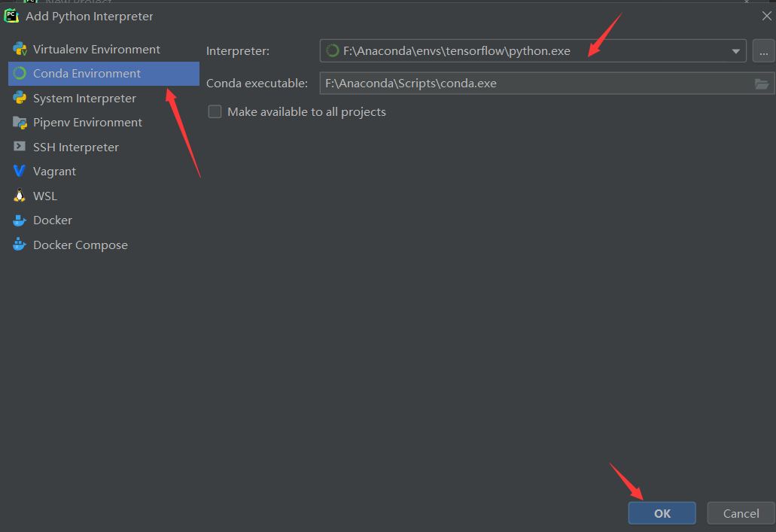Image resolution: width=776 pixels, height=532 pixels.
Task: Click the folder browse icon for Conda executable
Action: click(762, 84)
